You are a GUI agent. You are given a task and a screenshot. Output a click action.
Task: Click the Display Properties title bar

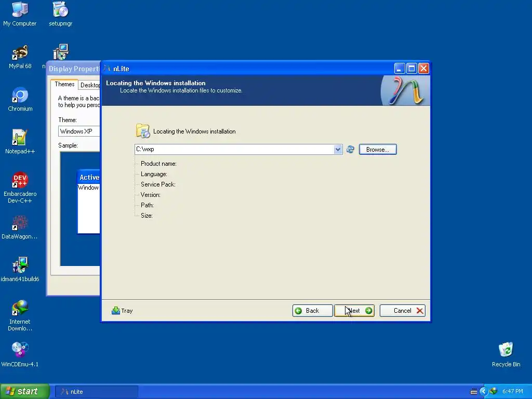(x=73, y=69)
